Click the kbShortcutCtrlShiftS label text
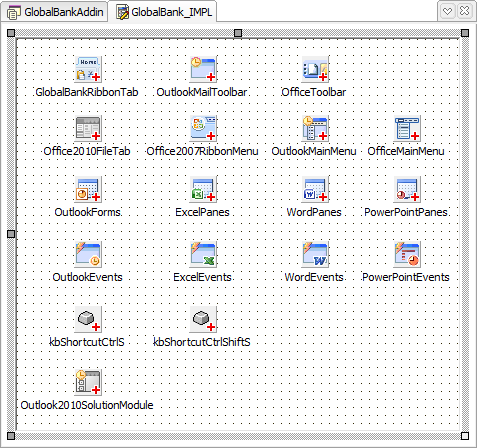 pos(202,342)
